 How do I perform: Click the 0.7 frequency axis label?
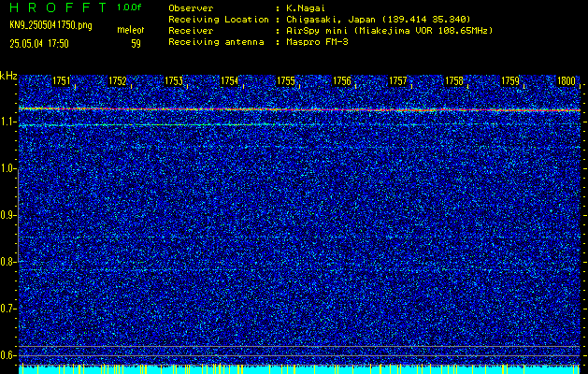coord(7,309)
